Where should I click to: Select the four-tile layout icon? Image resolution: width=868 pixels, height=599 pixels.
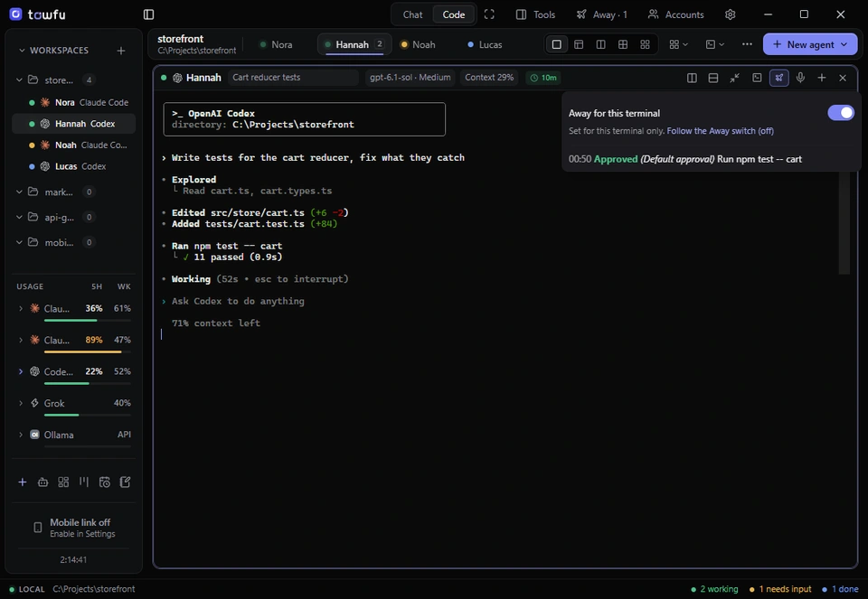(x=645, y=44)
